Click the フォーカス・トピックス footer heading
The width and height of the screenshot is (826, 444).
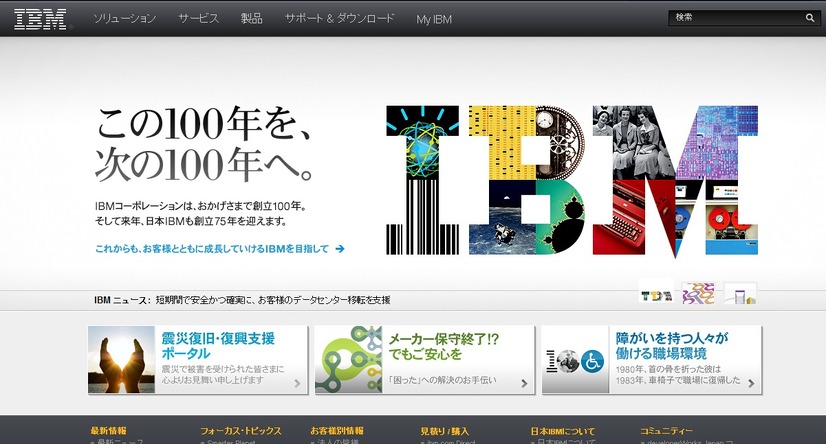(241, 431)
